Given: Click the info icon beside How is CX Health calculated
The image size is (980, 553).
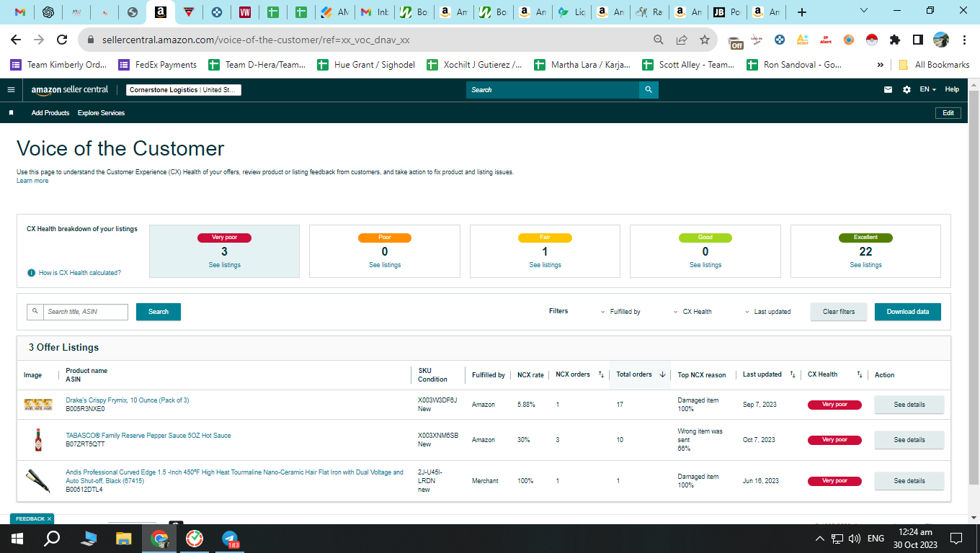Looking at the screenshot, I should coord(31,273).
